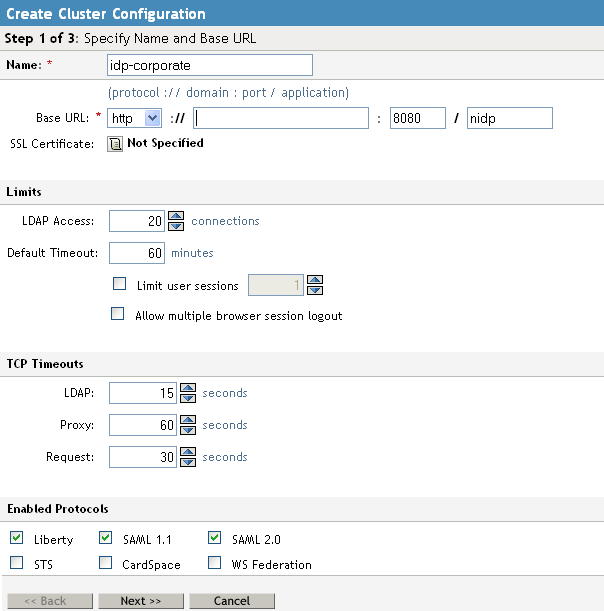Decrease Proxy TCP timeout seconds

(186, 430)
